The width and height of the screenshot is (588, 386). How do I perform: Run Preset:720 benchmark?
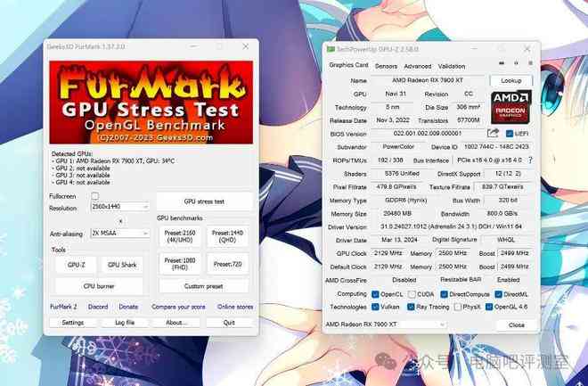[x=227, y=264]
